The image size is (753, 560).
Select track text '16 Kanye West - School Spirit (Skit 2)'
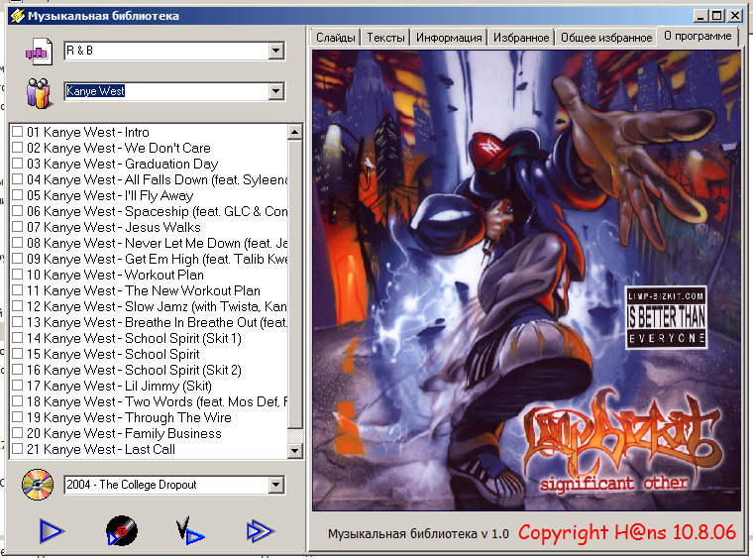(134, 370)
